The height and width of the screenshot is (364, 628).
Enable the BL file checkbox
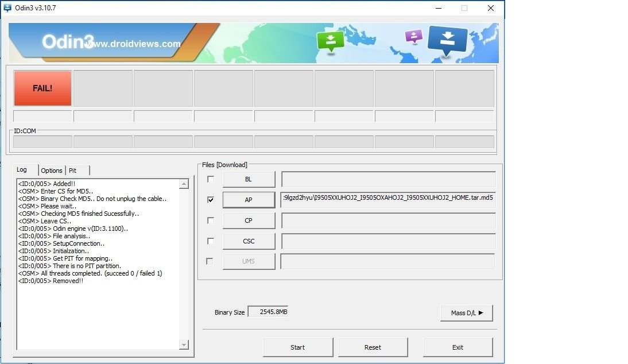coord(210,179)
